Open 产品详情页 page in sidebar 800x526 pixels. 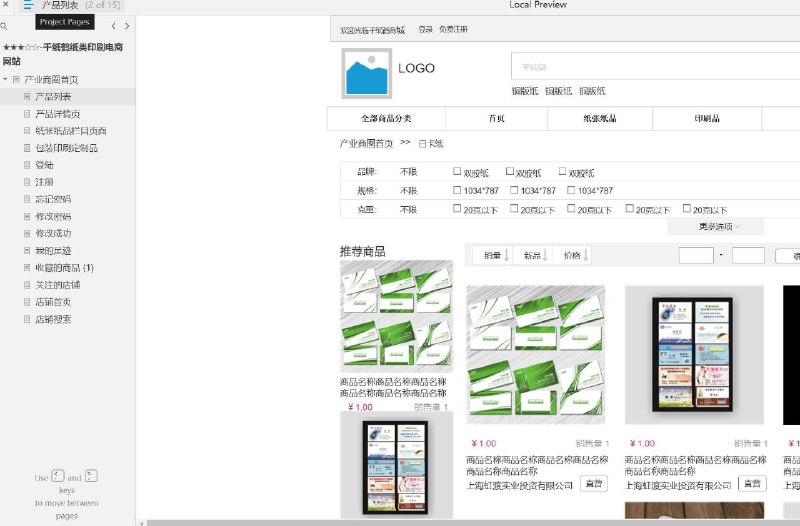click(58, 114)
